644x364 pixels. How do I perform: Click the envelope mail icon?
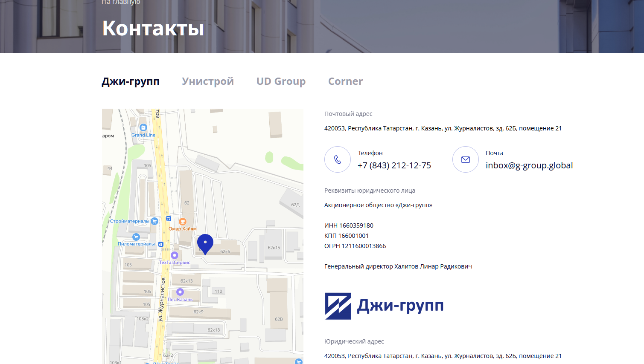point(465,159)
